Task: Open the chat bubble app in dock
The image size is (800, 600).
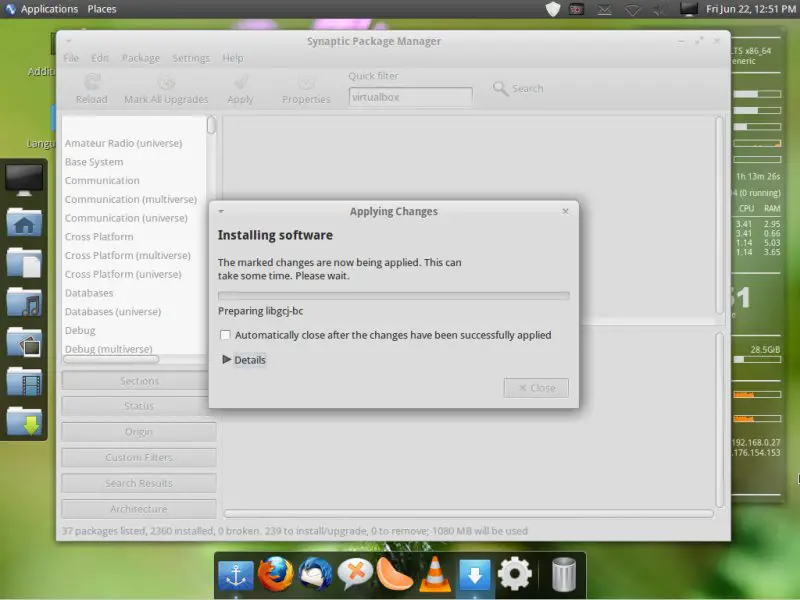Action: (355, 574)
